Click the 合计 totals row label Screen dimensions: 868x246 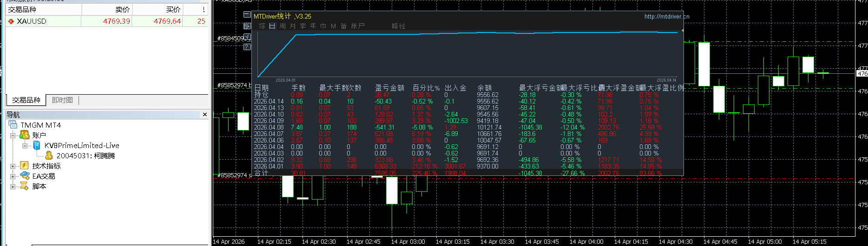click(x=261, y=173)
